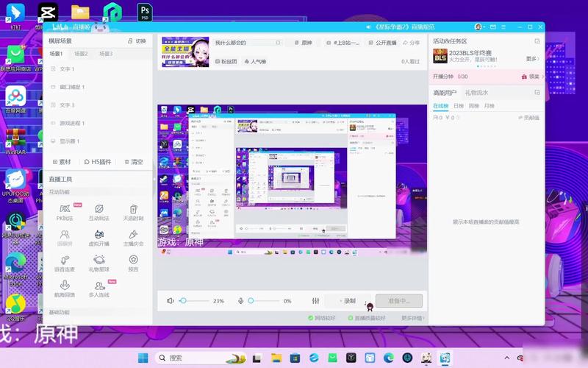
Task: Open the #上B站 topic selector
Action: (343, 43)
